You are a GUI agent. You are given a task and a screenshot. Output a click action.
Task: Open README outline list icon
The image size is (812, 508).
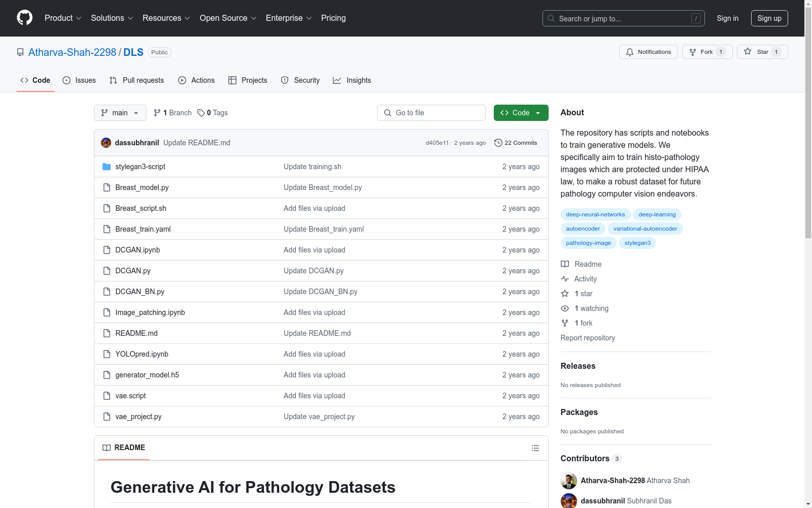[x=535, y=448]
